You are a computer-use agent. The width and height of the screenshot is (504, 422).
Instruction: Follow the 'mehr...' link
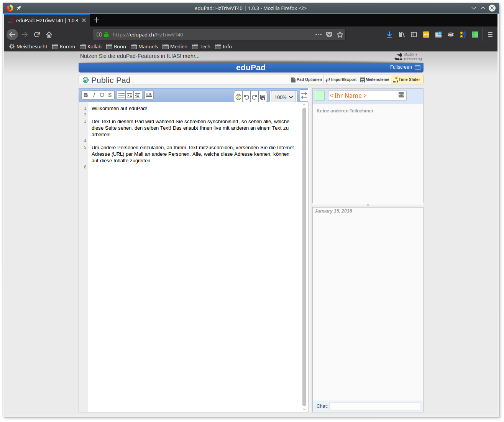[x=191, y=56]
